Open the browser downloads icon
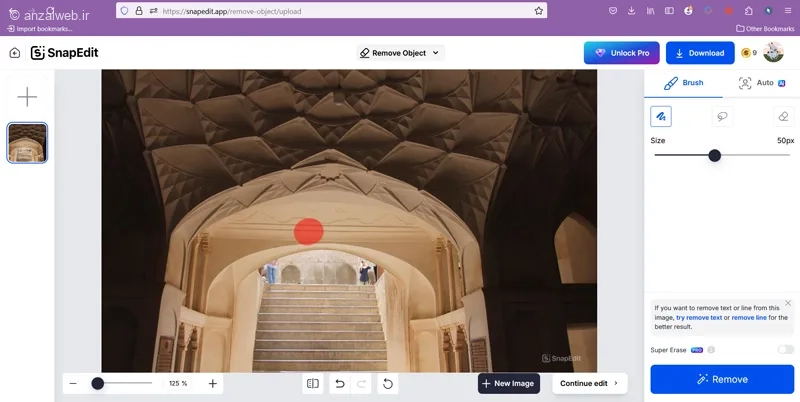The image size is (800, 402). pos(632,11)
